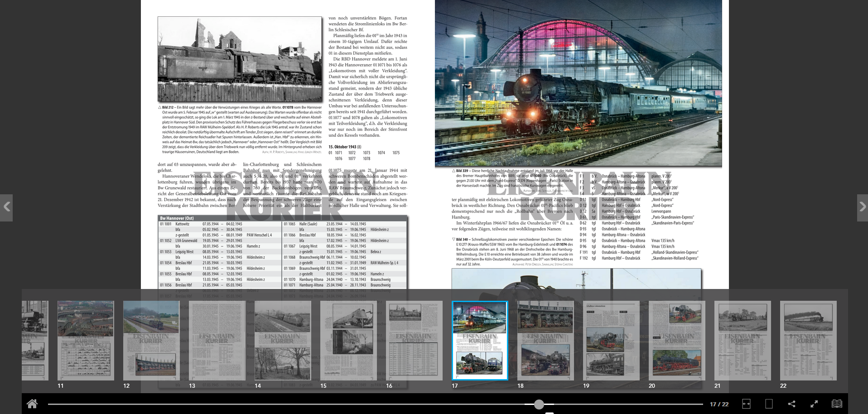Click the 17 / 22 page indicator
The width and height of the screenshot is (868, 414).
(719, 404)
